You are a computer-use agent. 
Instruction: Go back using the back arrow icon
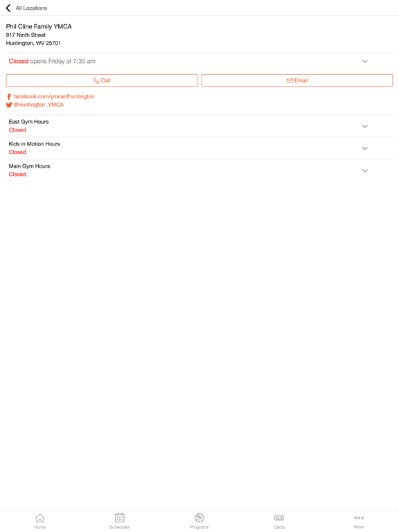point(8,8)
